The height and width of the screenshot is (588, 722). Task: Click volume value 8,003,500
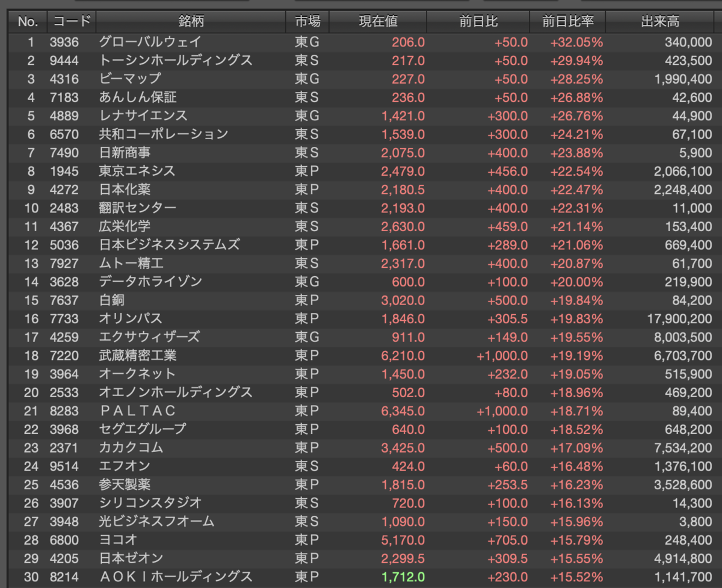(x=683, y=337)
